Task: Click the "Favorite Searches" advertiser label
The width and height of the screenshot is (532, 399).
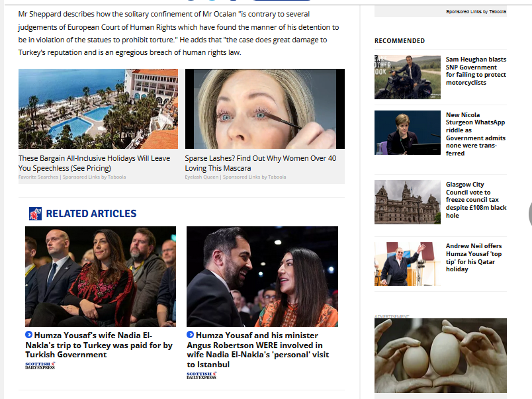Action: coord(38,177)
